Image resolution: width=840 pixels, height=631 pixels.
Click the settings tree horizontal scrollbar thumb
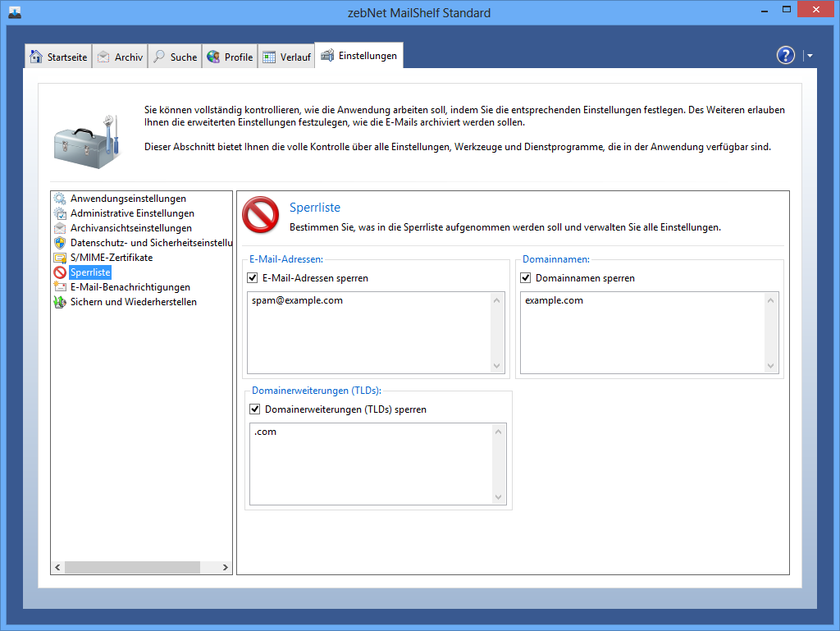(132, 567)
